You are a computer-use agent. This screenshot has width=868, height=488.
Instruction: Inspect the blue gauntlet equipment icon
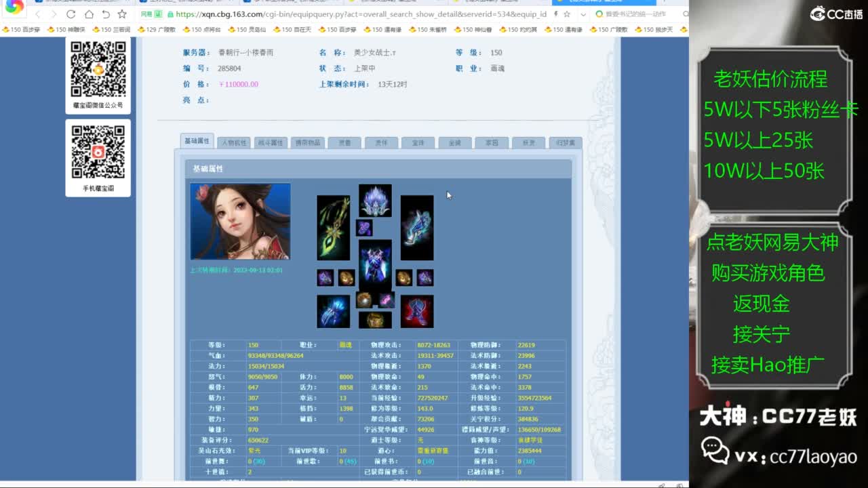[333, 311]
